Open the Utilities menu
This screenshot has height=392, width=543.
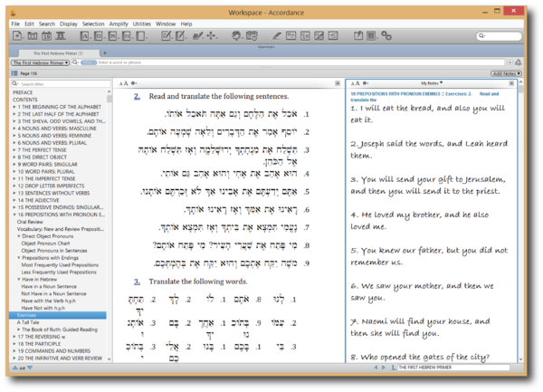pyautogui.click(x=140, y=23)
